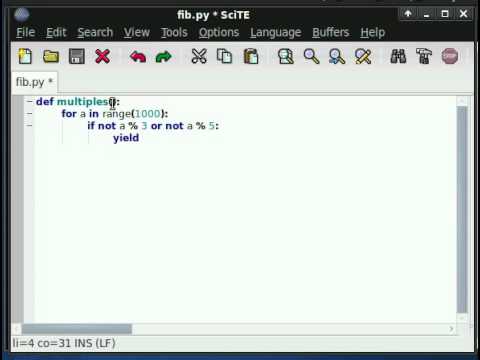This screenshot has height=360, width=480.
Task: Roll up the window with title bar arrow button
Action: point(408,14)
